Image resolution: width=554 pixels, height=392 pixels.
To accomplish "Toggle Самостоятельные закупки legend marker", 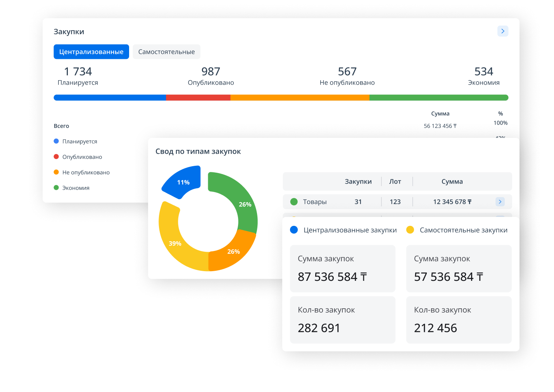I will tap(410, 230).
